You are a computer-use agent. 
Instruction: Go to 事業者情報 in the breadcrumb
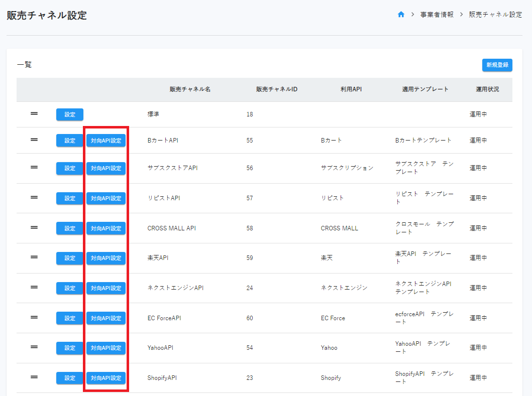(x=437, y=15)
